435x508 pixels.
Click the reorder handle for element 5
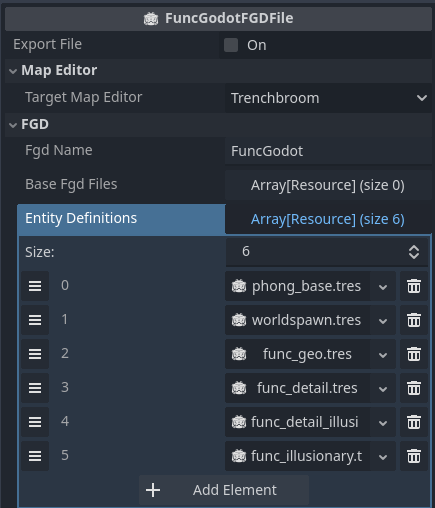pyautogui.click(x=35, y=456)
